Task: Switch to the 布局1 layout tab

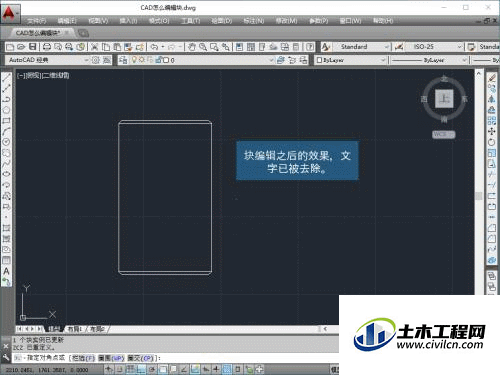Action: pyautogui.click(x=75, y=329)
